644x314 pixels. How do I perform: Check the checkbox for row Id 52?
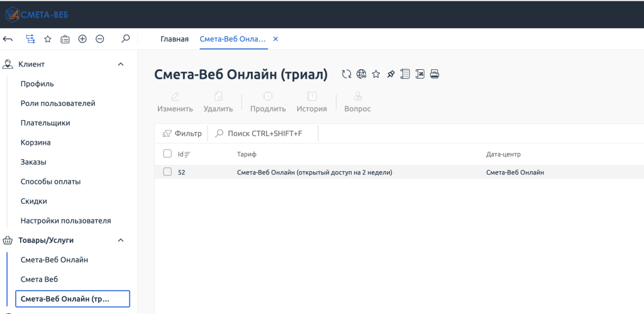pyautogui.click(x=167, y=172)
